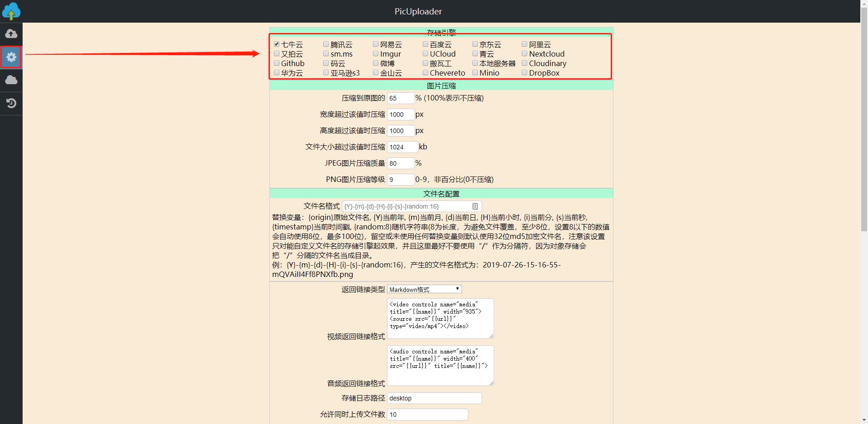Enable the DropBox storage engine
Image resolution: width=868 pixels, height=424 pixels.
click(x=524, y=73)
